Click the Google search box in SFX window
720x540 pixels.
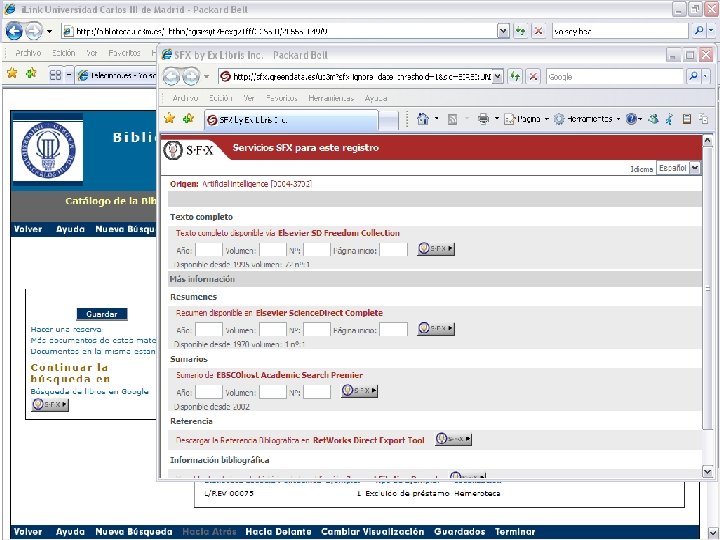[614, 77]
